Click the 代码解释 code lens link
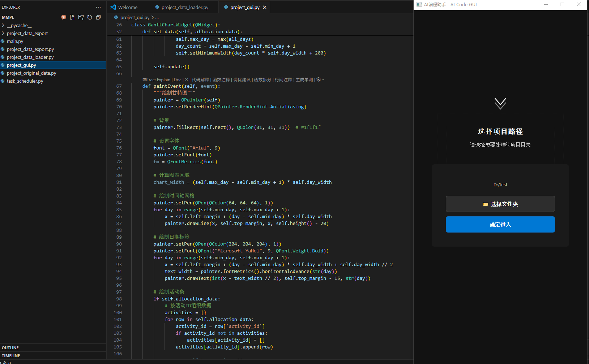589x364 pixels. tap(200, 80)
